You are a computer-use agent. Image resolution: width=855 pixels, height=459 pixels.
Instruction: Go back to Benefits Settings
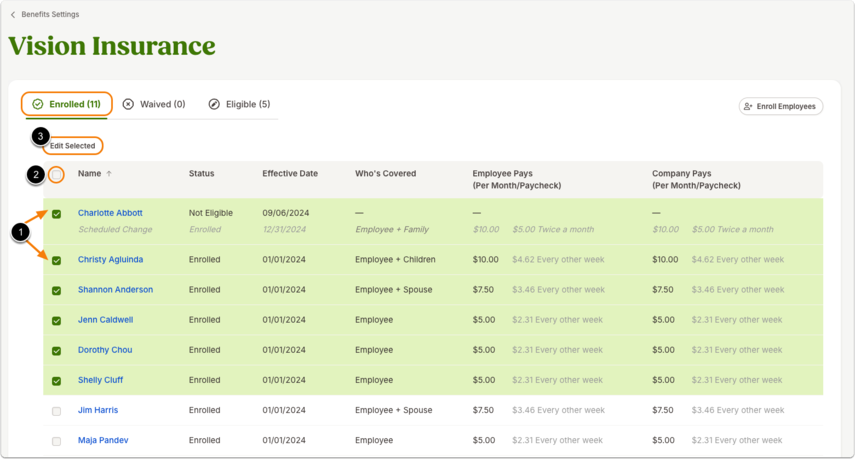coord(50,15)
